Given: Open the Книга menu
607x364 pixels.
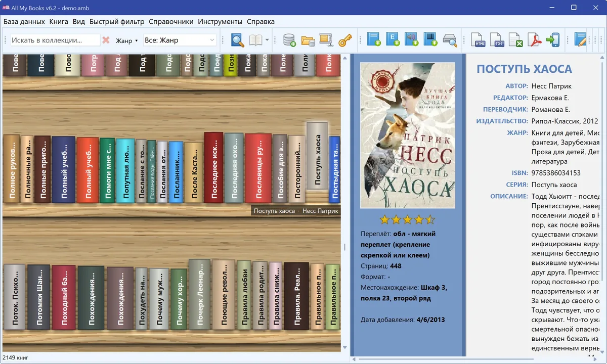Looking at the screenshot, I should 59,22.
